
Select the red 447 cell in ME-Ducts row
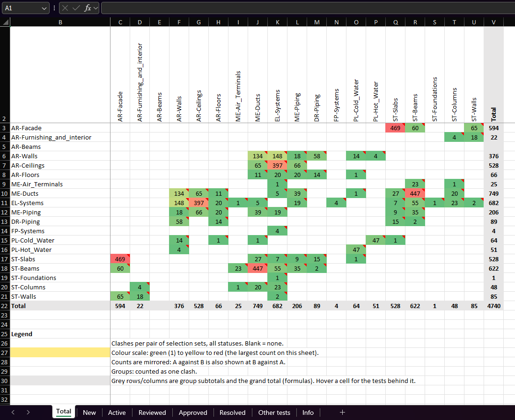click(x=415, y=194)
